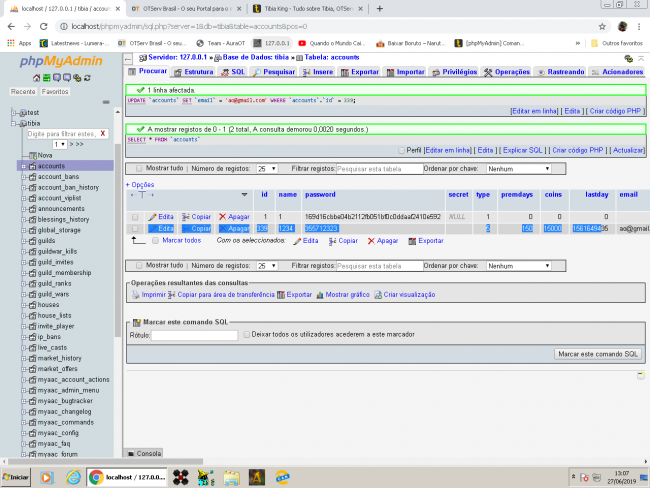650x488 pixels.
Task: Open Importar tab
Action: pyautogui.click(x=405, y=72)
